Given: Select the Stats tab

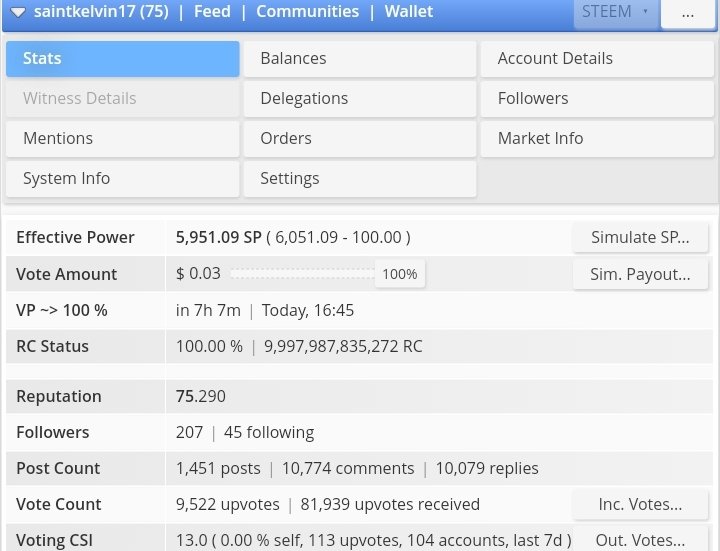Looking at the screenshot, I should click(x=123, y=59).
